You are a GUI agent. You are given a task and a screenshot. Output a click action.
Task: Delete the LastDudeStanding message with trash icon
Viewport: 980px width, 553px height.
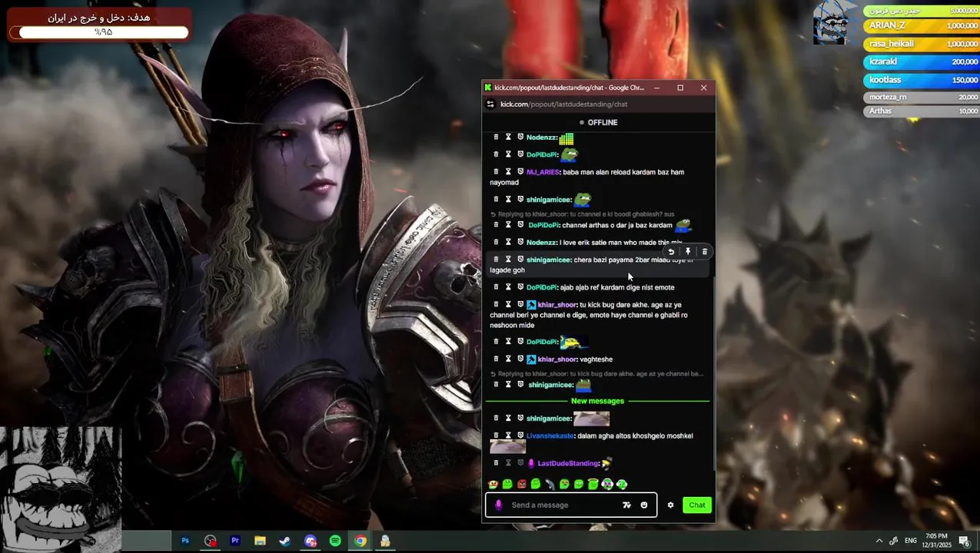tap(496, 463)
